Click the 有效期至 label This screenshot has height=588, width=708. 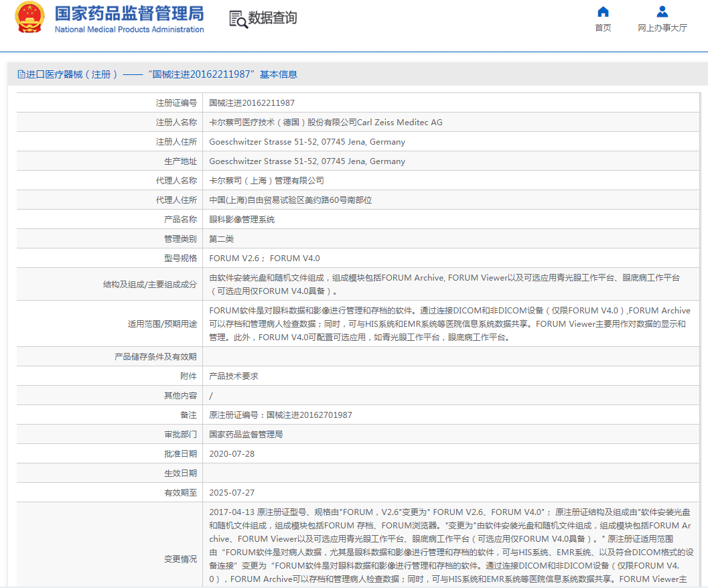pyautogui.click(x=180, y=493)
